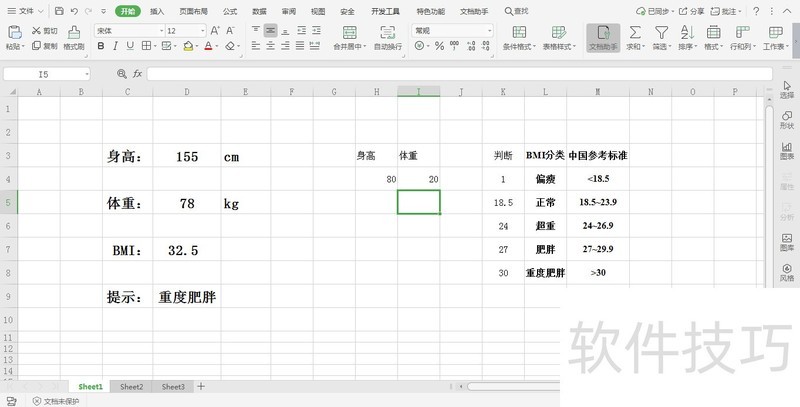Click the Undo arrow icon
The width and height of the screenshot is (800, 407).
[74, 11]
